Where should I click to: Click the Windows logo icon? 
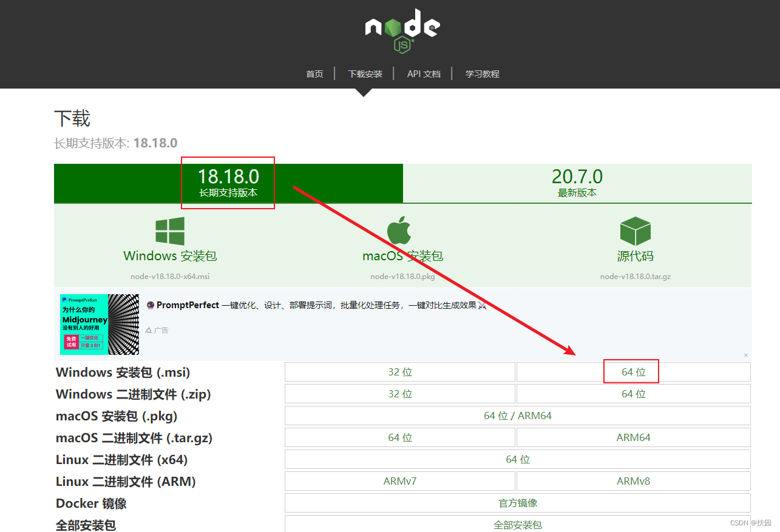pos(170,231)
